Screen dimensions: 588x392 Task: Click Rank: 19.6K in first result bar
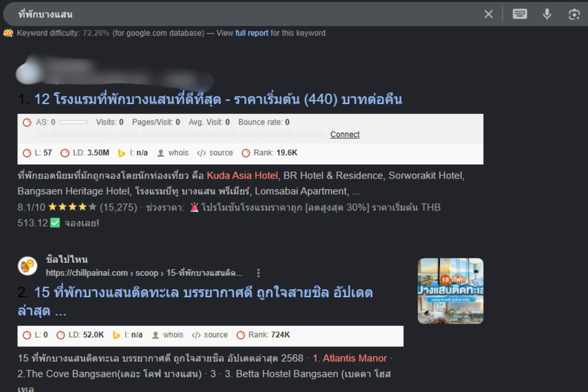(269, 153)
